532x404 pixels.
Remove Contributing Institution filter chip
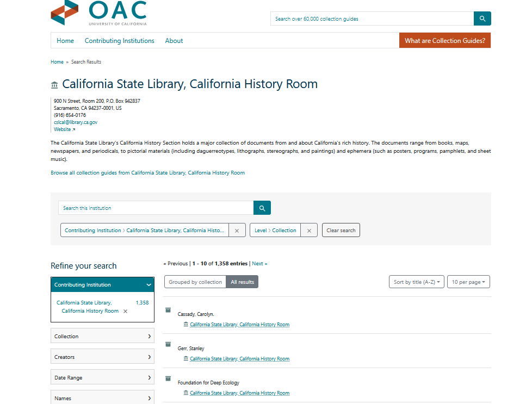point(237,231)
